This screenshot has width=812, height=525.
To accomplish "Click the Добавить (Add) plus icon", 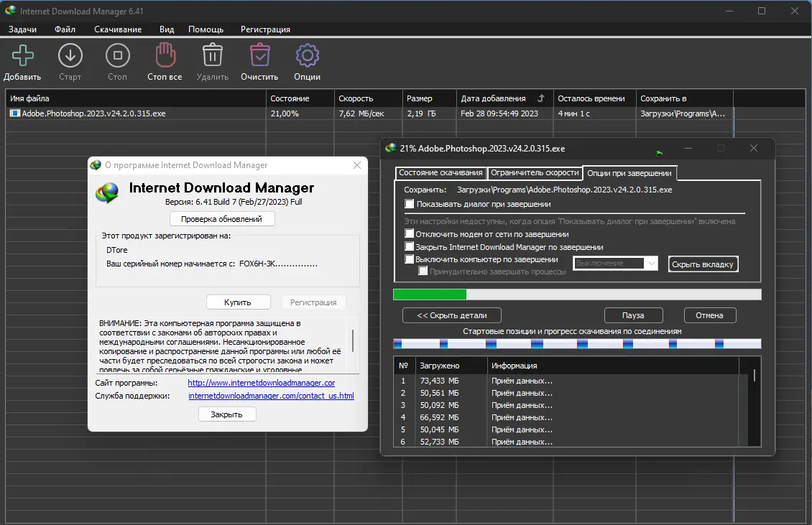I will pos(22,55).
